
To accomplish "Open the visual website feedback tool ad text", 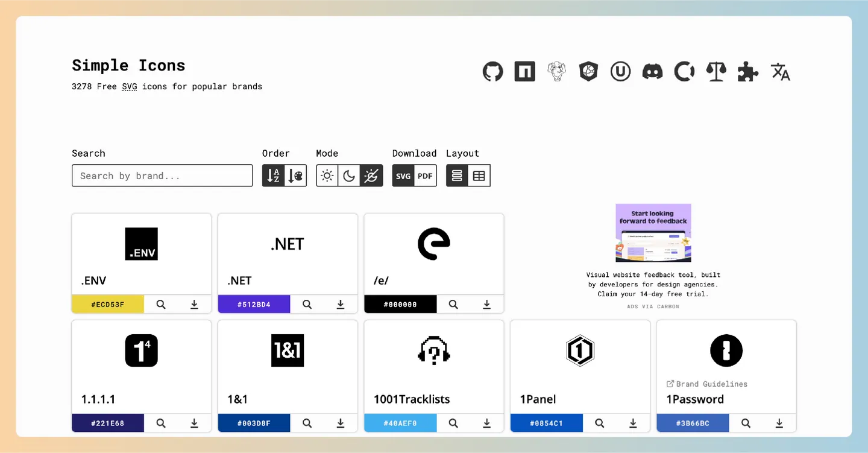I will click(x=653, y=284).
